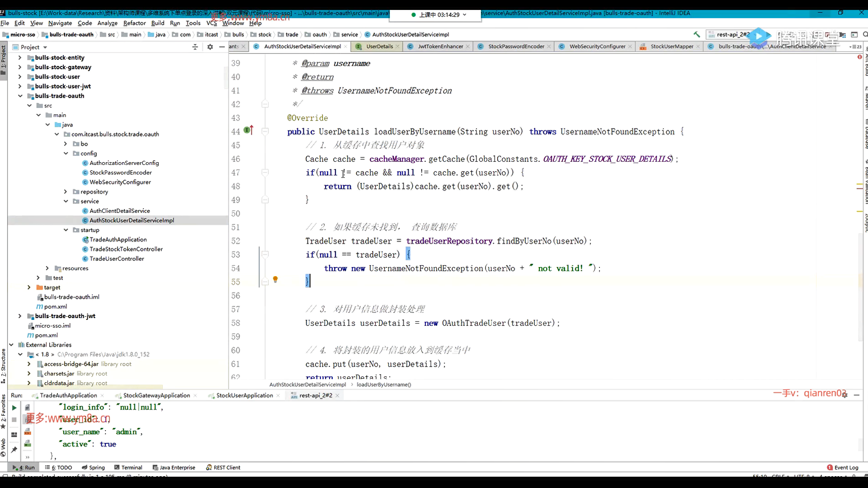Viewport: 868px width, 488px height.
Task: Toggle fold marker on line 47
Action: click(265, 172)
